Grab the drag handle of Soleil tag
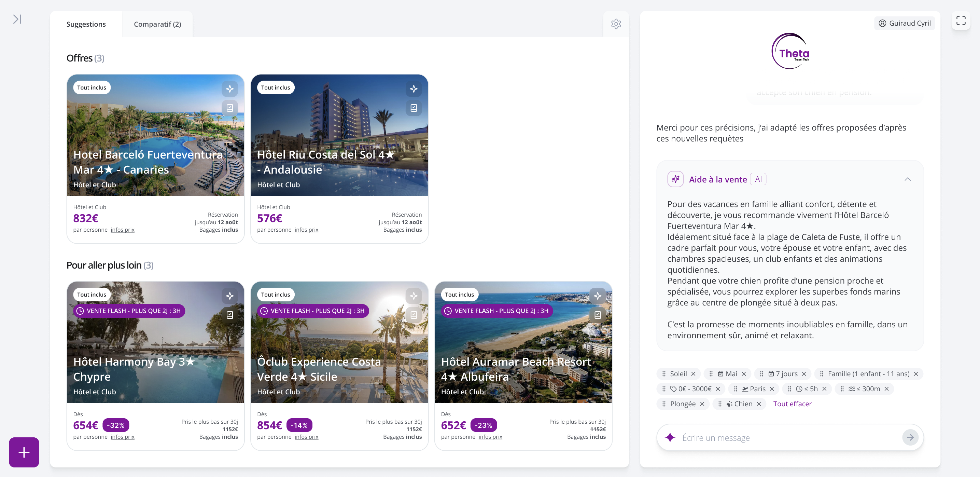Screen dimensions: 980x477 click(664, 374)
